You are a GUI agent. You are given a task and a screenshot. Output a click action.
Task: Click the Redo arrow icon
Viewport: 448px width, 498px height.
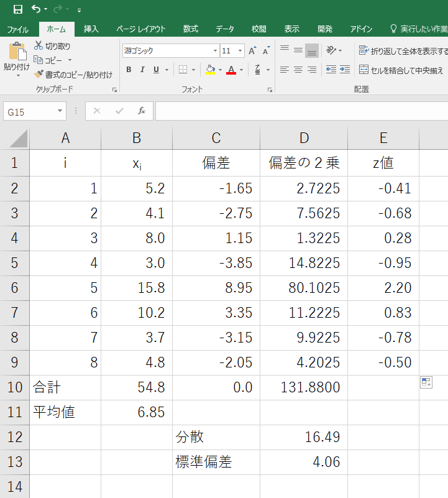(57, 9)
